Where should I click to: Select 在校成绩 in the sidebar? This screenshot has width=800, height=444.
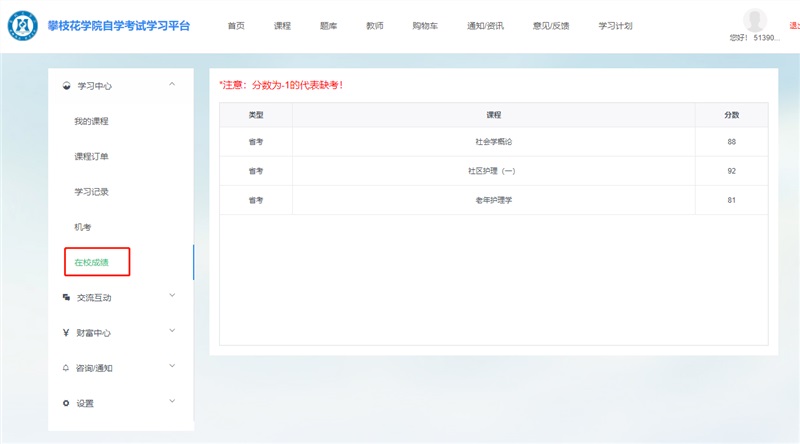(91, 262)
